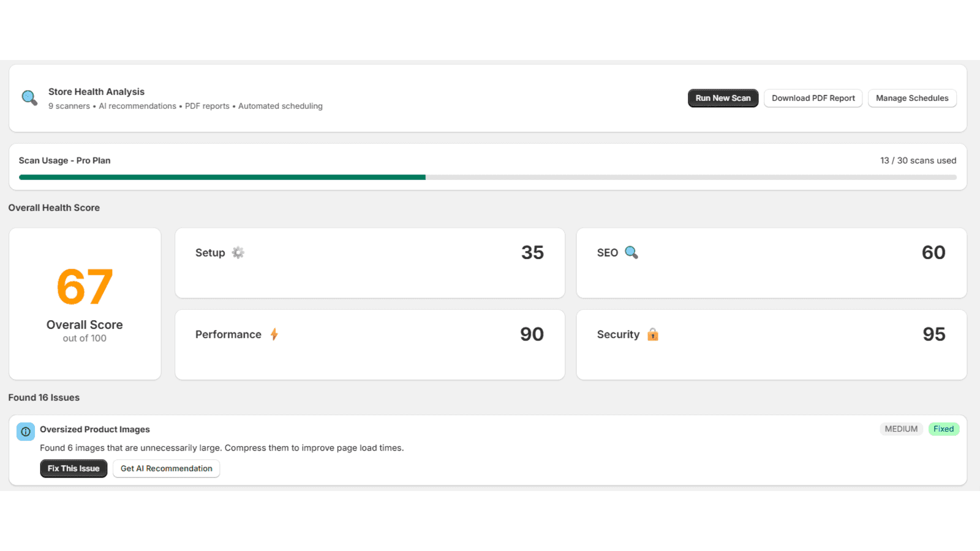
Task: Click the 13 of 30 scans used label
Action: point(918,160)
